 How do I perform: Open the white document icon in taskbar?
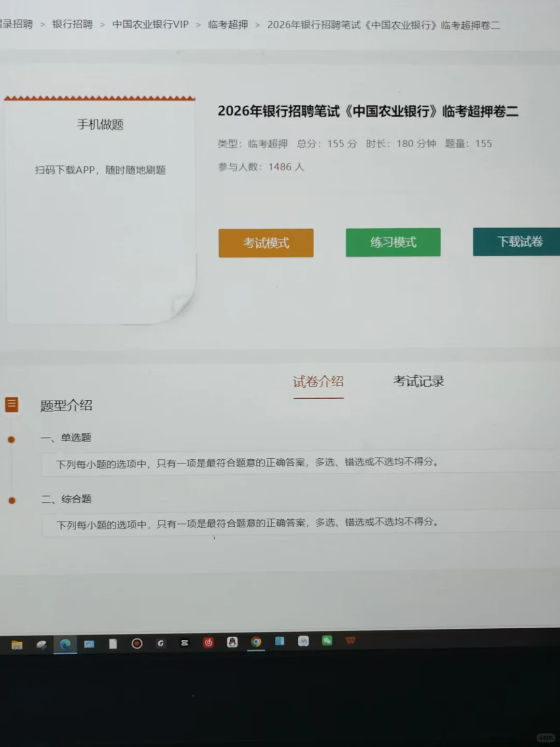[x=113, y=644]
